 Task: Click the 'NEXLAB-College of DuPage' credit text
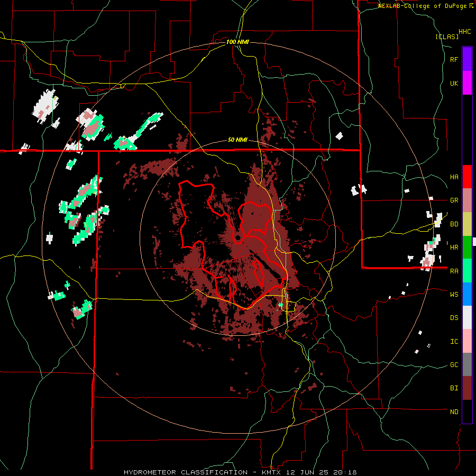(x=423, y=6)
